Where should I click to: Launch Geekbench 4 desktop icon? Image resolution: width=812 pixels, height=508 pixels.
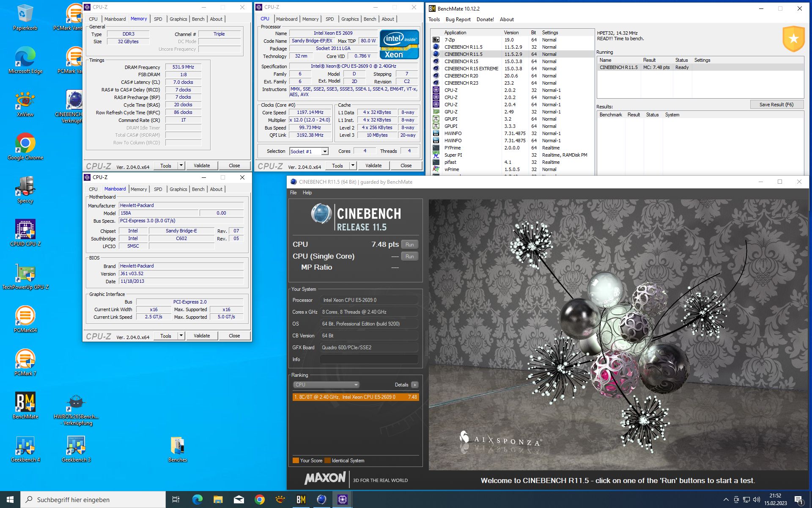[25, 449]
